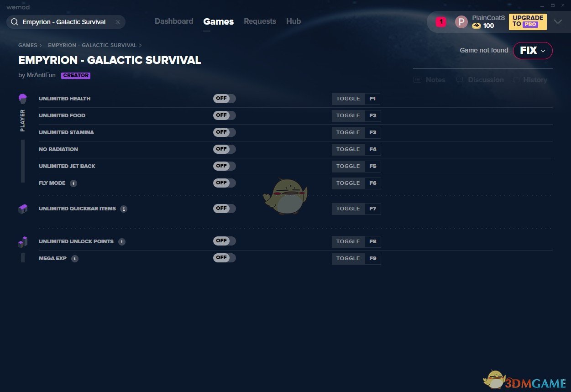Turn on Unlimited Stamina
Image resolution: width=571 pixels, height=392 pixels.
(225, 132)
